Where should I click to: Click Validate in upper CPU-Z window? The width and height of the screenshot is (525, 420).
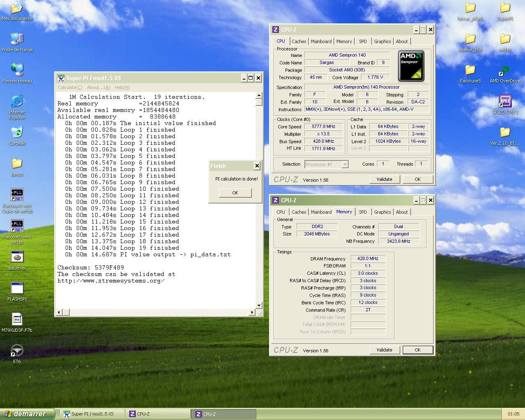click(384, 179)
